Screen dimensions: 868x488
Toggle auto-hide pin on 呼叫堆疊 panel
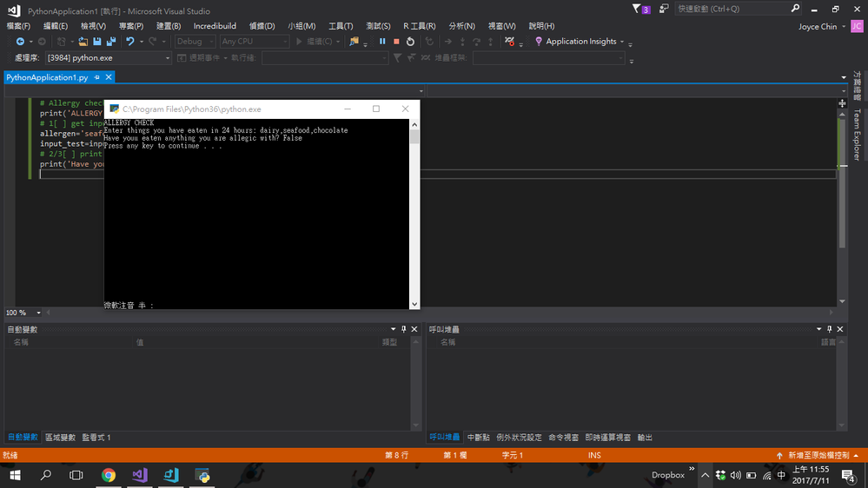(x=829, y=329)
